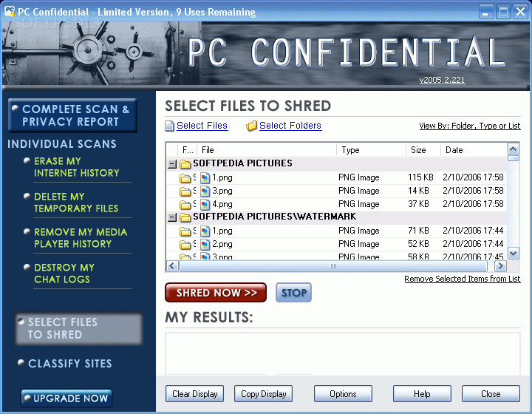Image resolution: width=532 pixels, height=414 pixels.
Task: Click folder icon in the 115 KB row
Action: 185,178
